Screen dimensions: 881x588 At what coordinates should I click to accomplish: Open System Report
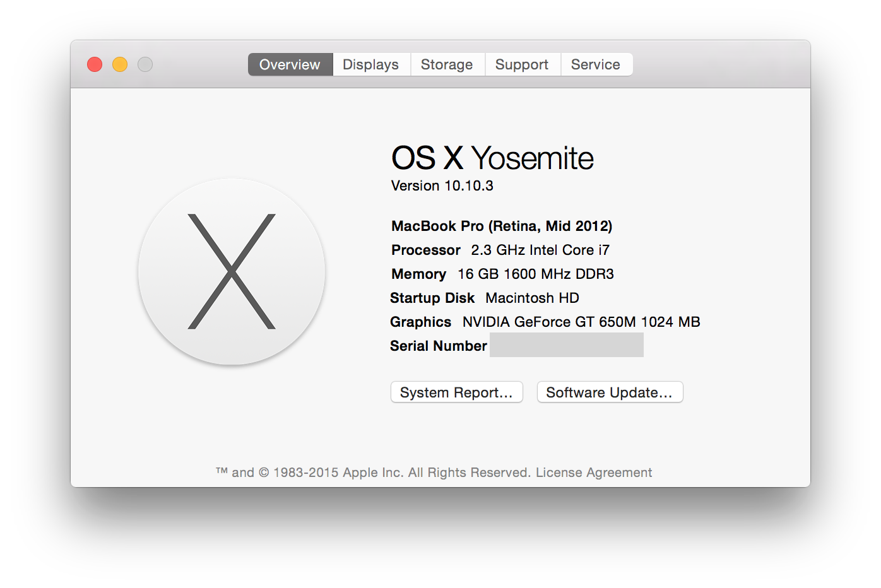pyautogui.click(x=456, y=392)
